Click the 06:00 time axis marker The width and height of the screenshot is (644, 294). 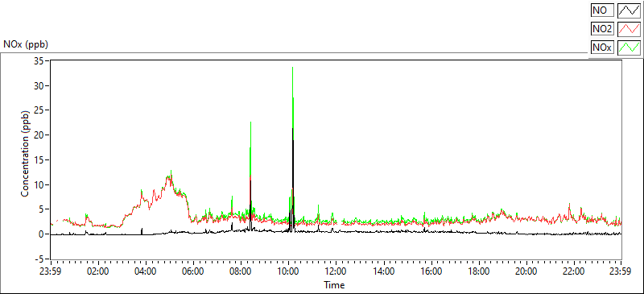tap(193, 271)
